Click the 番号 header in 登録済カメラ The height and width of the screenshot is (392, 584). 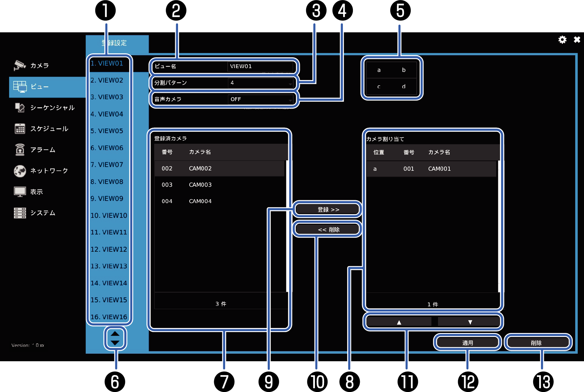(x=167, y=152)
